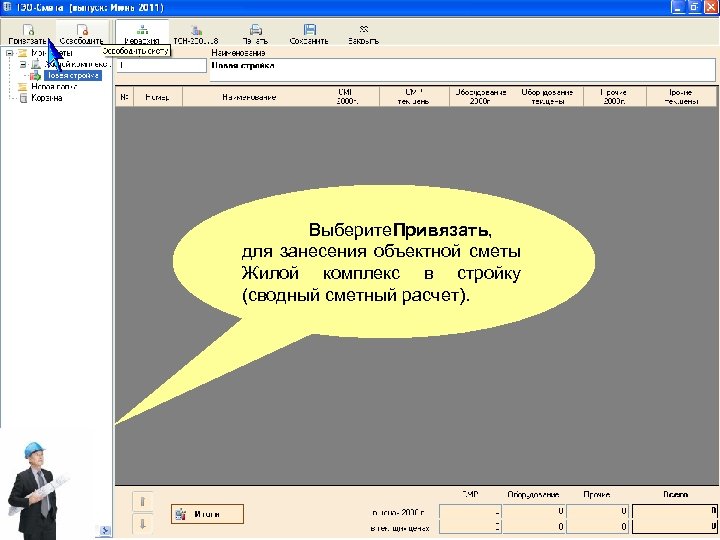Click the Закрыть toolbar button
Image resolution: width=720 pixels, height=540 pixels.
pos(364,34)
